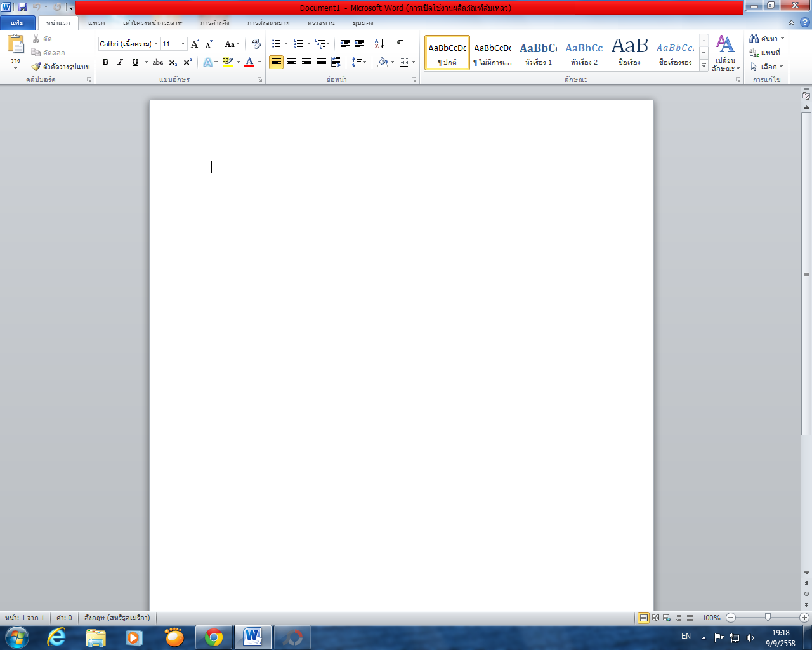812x650 pixels.
Task: Toggle Thai distributed alignment
Action: coord(336,62)
